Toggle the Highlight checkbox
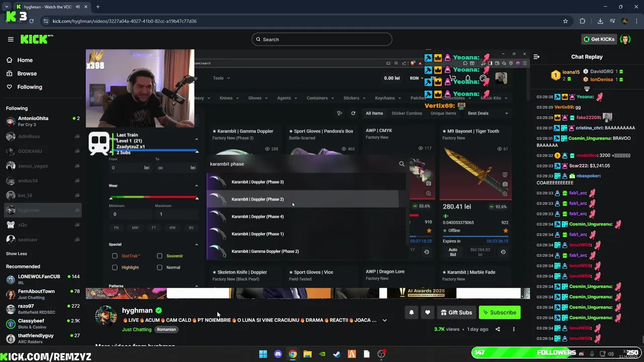This screenshot has height=362, width=644. pos(115,267)
